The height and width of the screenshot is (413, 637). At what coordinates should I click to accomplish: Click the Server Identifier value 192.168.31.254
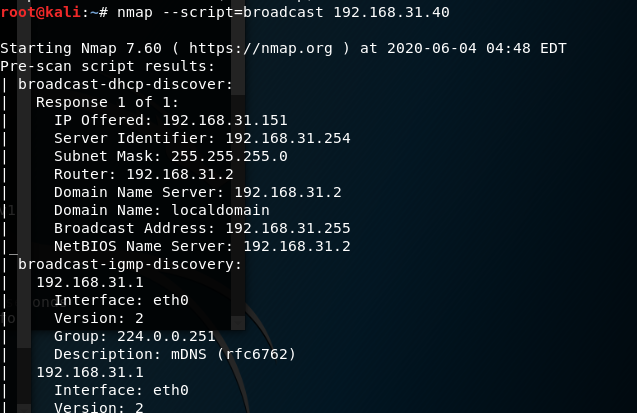point(288,138)
